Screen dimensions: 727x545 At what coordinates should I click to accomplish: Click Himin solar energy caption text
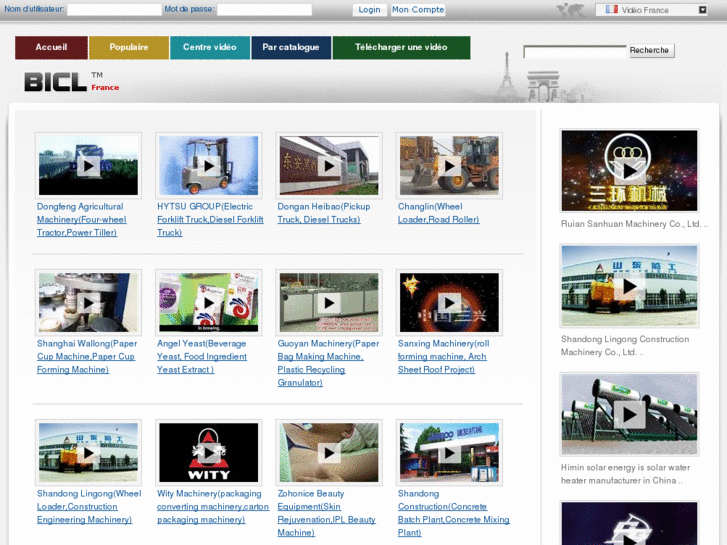click(625, 474)
